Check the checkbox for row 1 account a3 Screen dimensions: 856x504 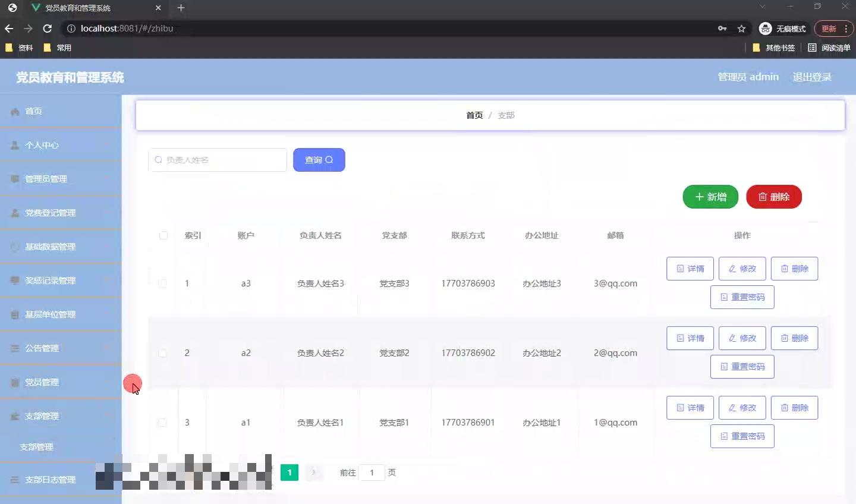(163, 283)
